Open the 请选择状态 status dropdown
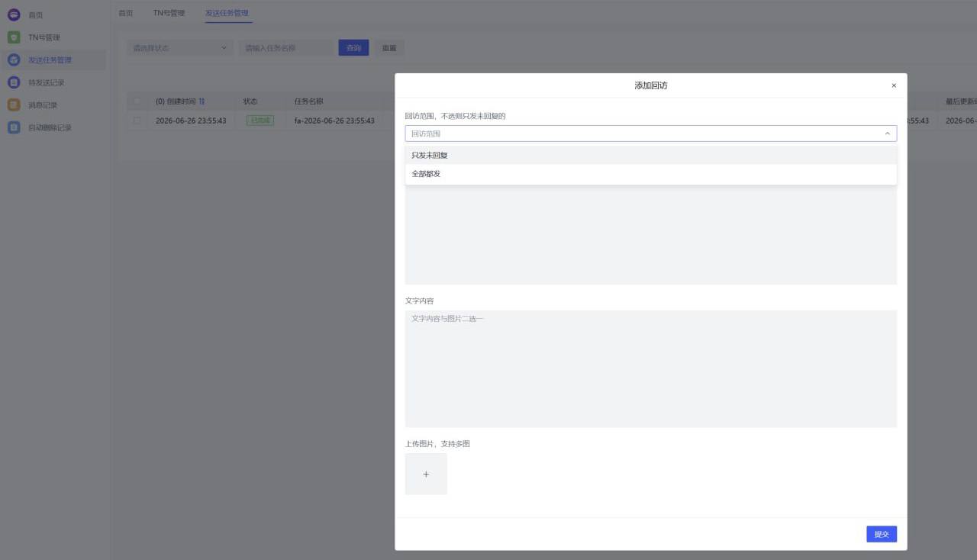 pos(179,48)
